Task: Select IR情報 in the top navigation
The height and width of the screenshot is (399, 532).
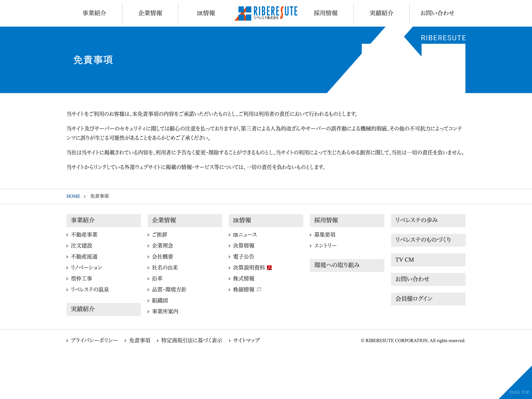Action: tap(206, 13)
